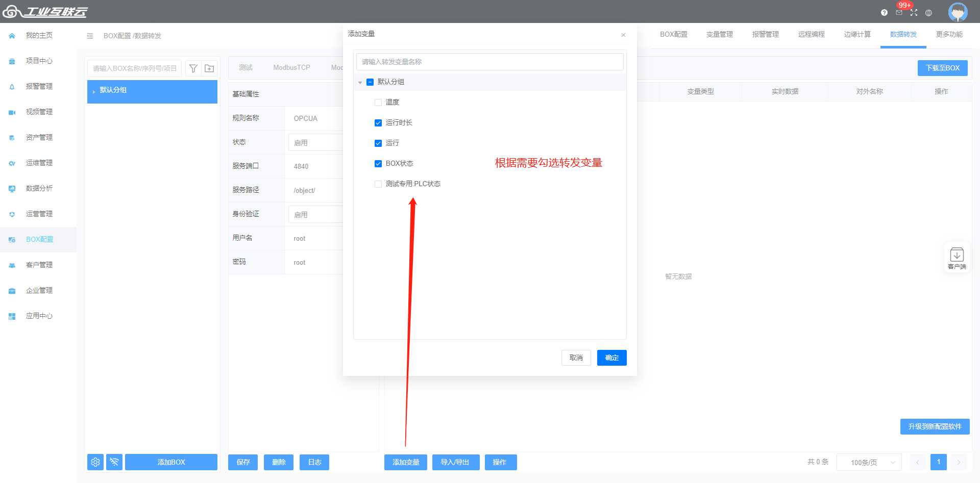Select the 测试 rule tab
Screen dimensions: 980x483
[x=246, y=67]
